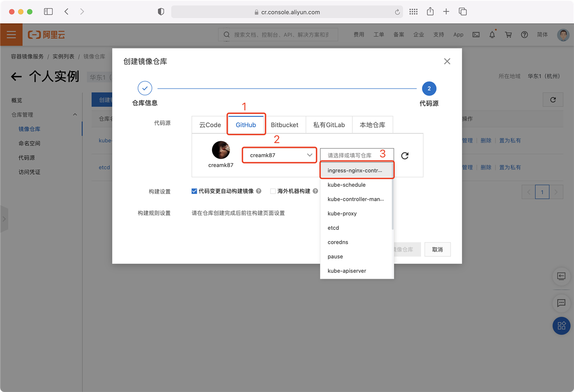Image resolution: width=574 pixels, height=392 pixels.
Task: Open 企业 in the top navigation
Action: coord(419,34)
